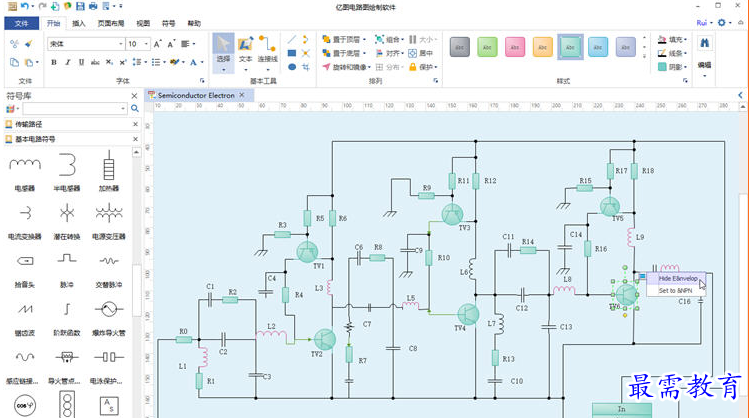This screenshot has height=418, width=750.
Task: Choose Set to NPN in the context menu
Action: tap(675, 290)
